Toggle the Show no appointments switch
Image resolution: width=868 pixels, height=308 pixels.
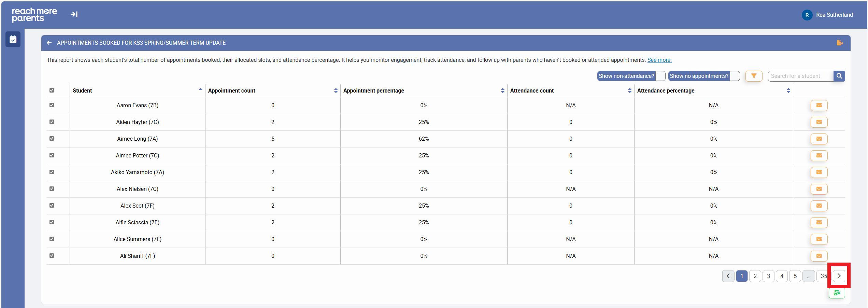[735, 76]
